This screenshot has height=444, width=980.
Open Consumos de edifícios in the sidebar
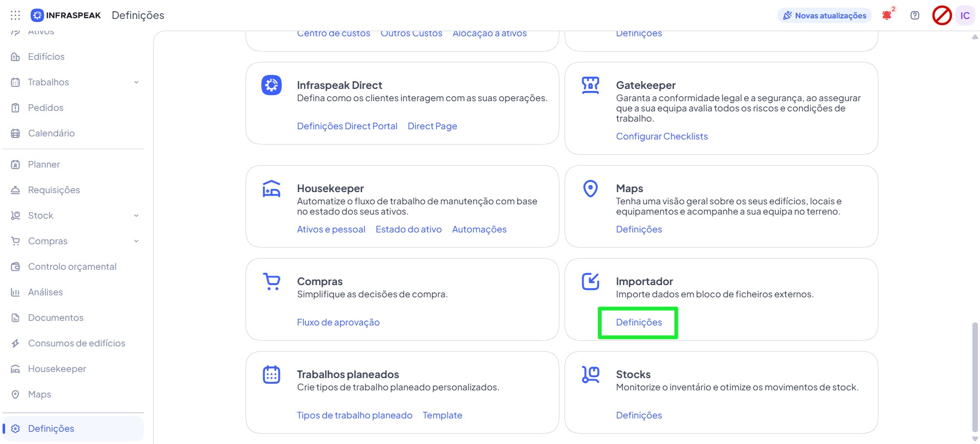coord(77,343)
